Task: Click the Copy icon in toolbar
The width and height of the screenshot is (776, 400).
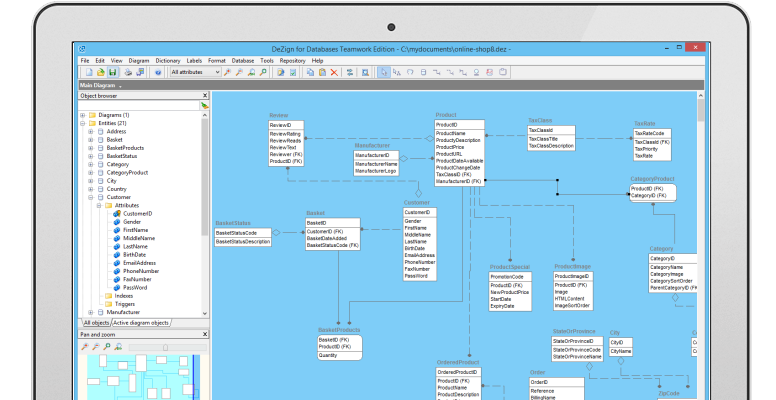Action: click(310, 72)
